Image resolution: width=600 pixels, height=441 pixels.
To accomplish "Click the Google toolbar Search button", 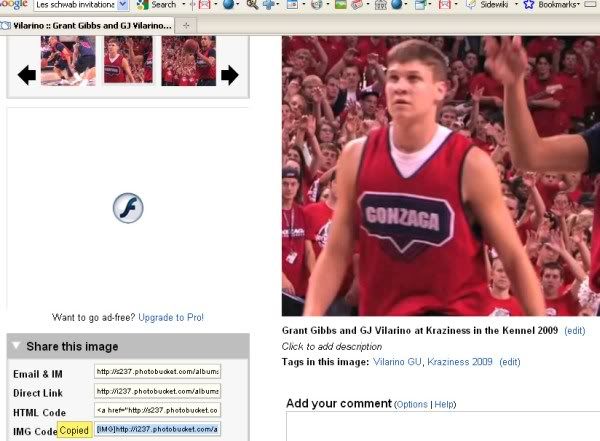I will tap(156, 5).
